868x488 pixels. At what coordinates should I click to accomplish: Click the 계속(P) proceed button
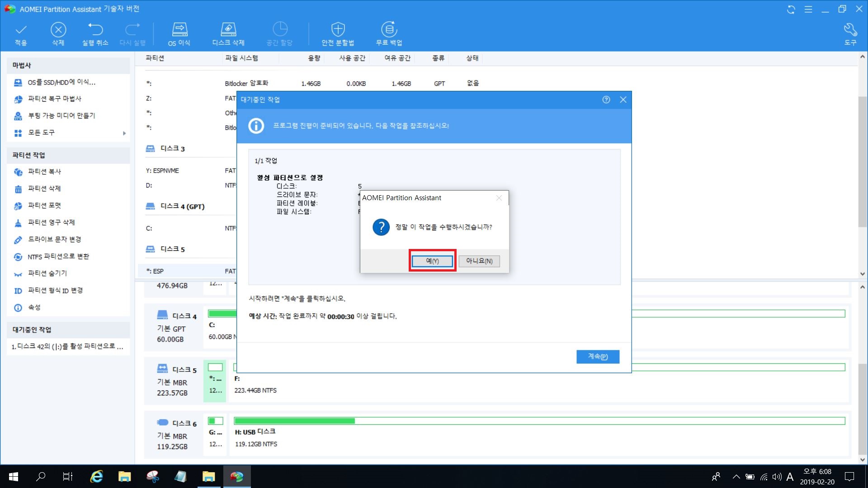click(x=598, y=357)
